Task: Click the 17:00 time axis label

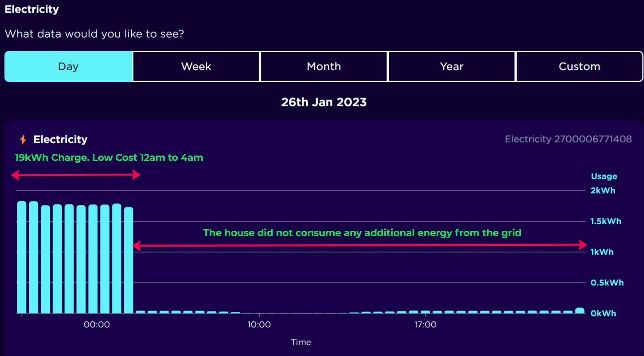Action: pyautogui.click(x=425, y=325)
